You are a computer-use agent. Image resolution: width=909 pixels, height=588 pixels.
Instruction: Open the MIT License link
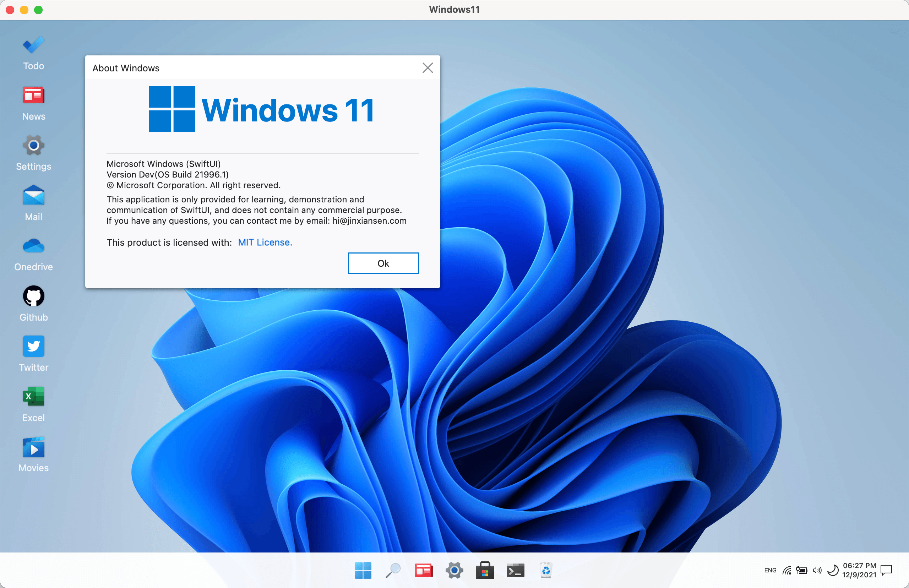click(x=265, y=242)
